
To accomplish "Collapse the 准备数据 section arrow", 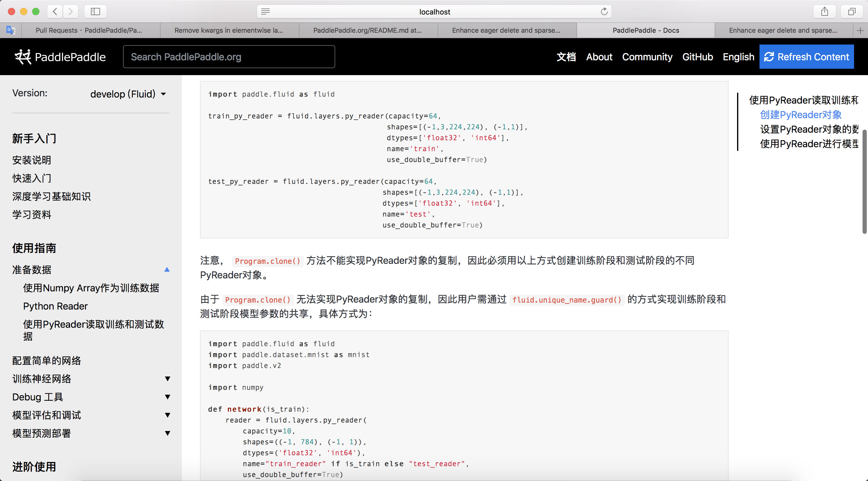I will pyautogui.click(x=167, y=270).
